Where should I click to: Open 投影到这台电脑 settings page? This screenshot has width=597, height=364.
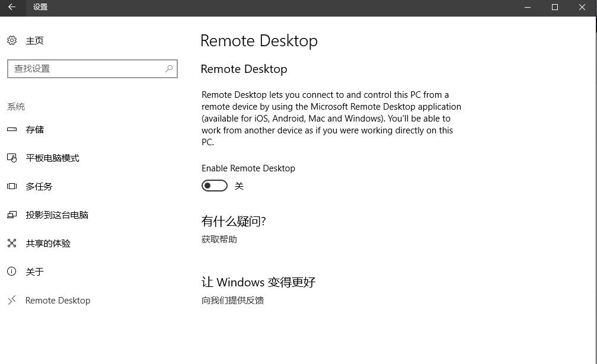click(57, 215)
